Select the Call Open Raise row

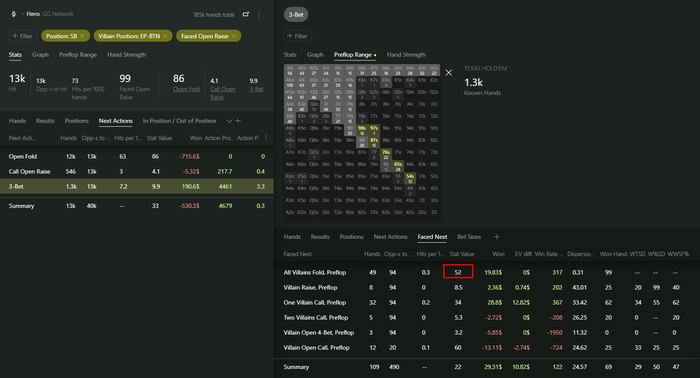click(137, 171)
